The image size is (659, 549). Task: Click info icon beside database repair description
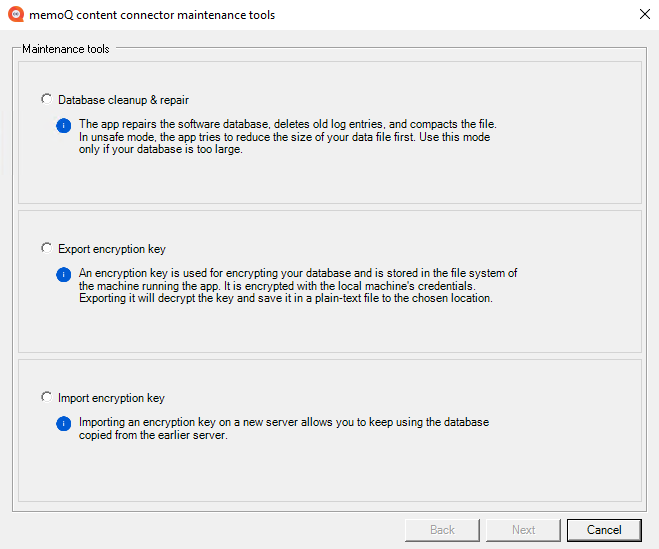pyautogui.click(x=63, y=125)
